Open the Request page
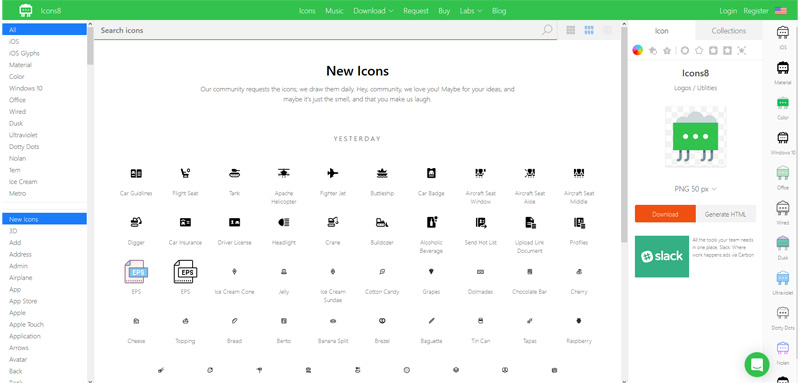Screen dimensions: 800x383 pyautogui.click(x=416, y=11)
